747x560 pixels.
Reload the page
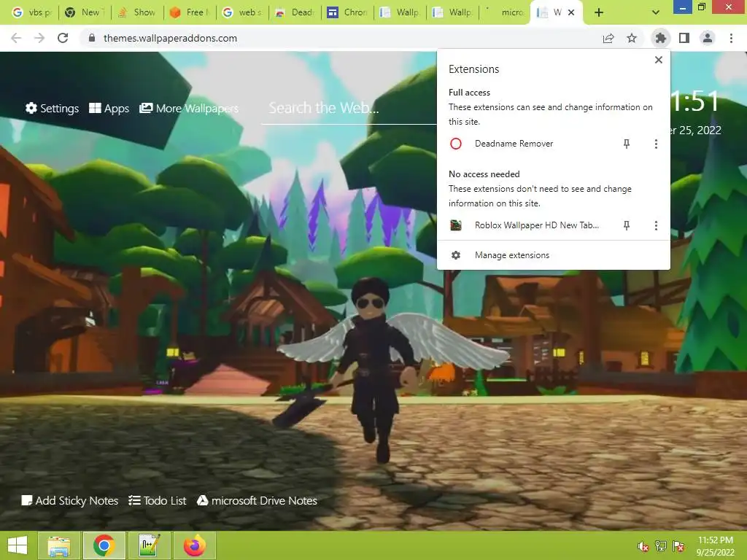pyautogui.click(x=63, y=38)
